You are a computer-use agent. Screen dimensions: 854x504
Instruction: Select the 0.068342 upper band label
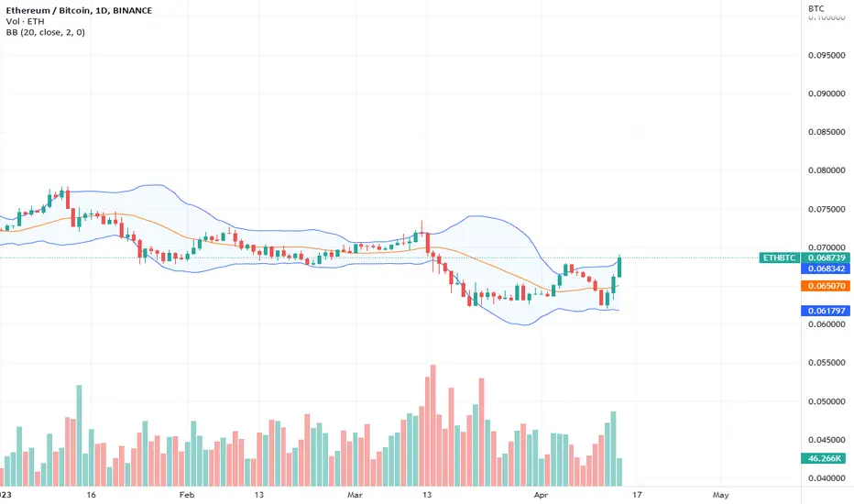[x=826, y=268]
